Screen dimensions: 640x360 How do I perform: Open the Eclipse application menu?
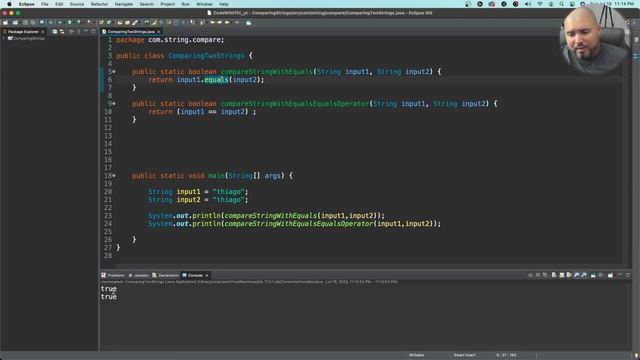coord(27,4)
